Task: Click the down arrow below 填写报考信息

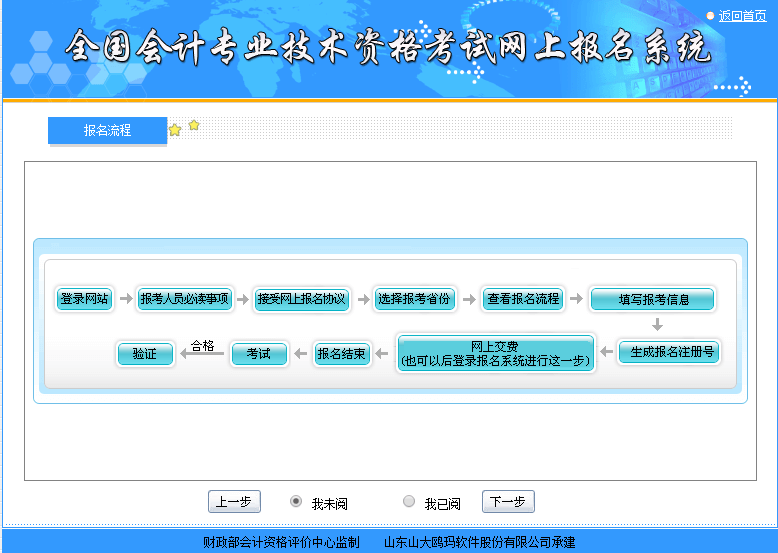Action: click(657, 325)
